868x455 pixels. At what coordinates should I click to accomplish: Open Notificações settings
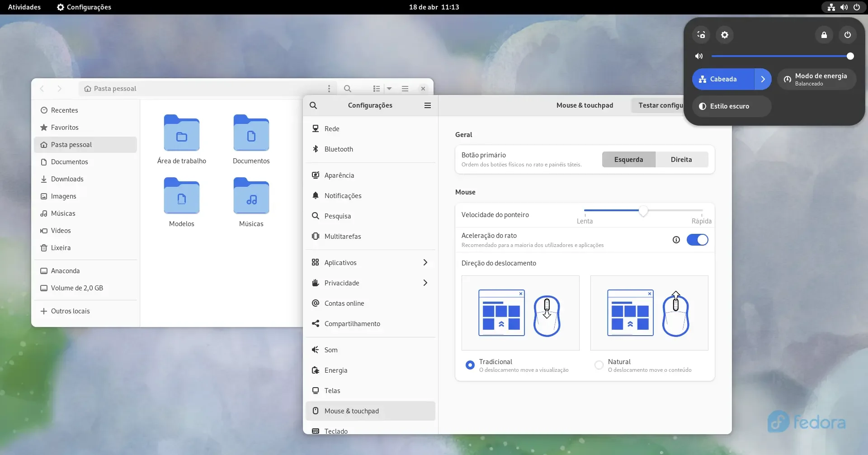point(370,196)
